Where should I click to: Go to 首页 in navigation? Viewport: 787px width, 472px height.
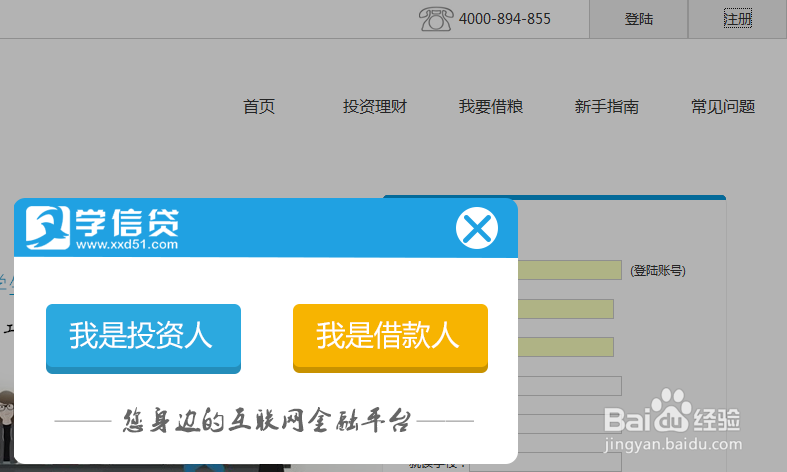(x=259, y=106)
